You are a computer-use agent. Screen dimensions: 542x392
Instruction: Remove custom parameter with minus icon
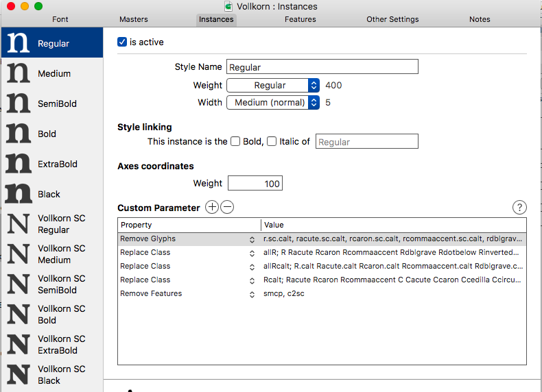point(227,207)
